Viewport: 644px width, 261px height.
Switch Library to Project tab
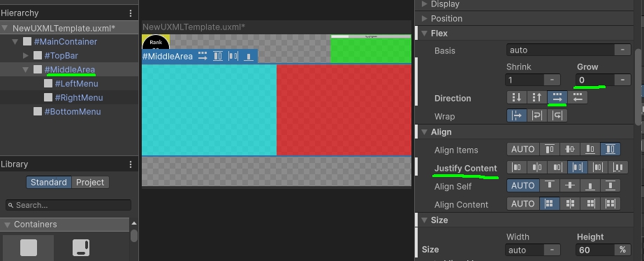tap(90, 183)
